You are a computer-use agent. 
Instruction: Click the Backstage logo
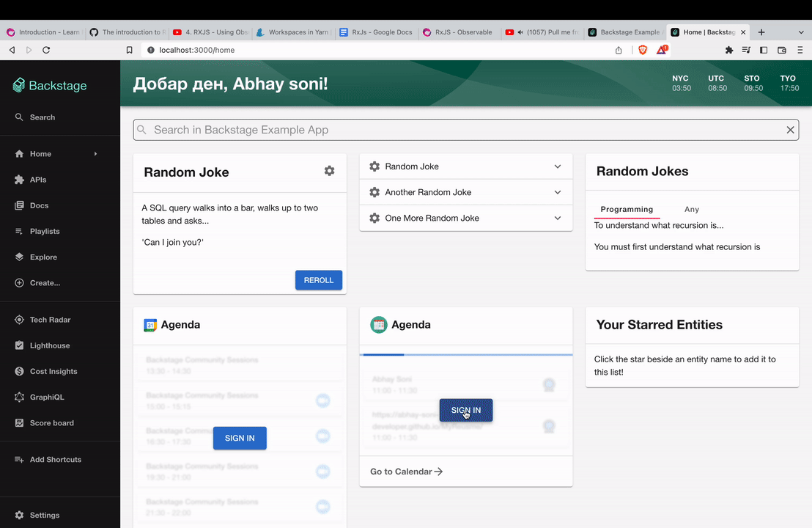click(50, 85)
